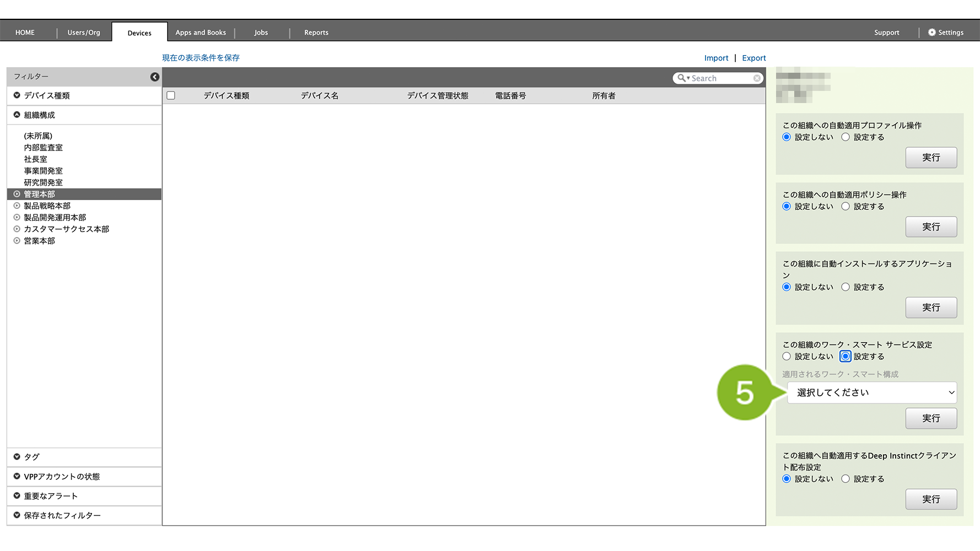Select 設定する for auto-apply profile
This screenshot has height=551, width=980.
[x=846, y=137]
